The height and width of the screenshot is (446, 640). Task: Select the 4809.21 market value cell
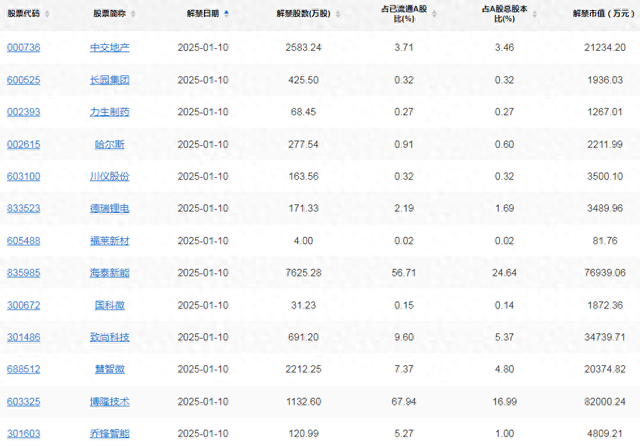pos(605,433)
